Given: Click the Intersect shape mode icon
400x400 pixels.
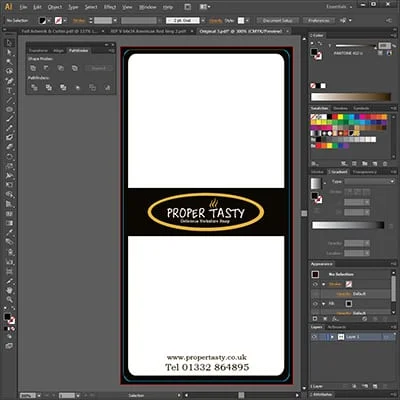Looking at the screenshot, I should pyautogui.click(x=60, y=68).
